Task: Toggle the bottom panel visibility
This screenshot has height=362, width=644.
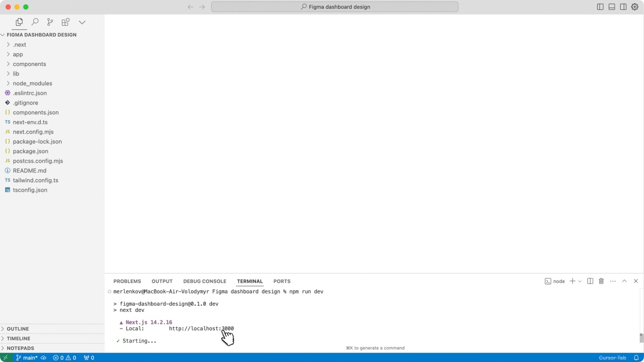Action: pos(612,7)
